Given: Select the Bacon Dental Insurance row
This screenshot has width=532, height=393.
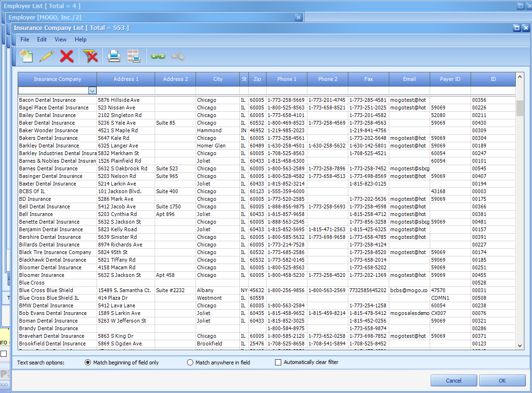Looking at the screenshot, I should tap(266, 100).
